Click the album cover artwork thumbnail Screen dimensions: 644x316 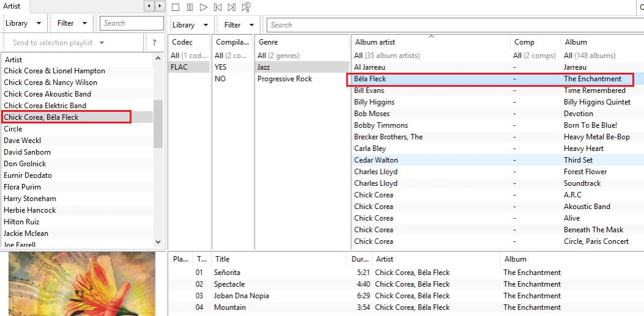[x=81, y=284]
